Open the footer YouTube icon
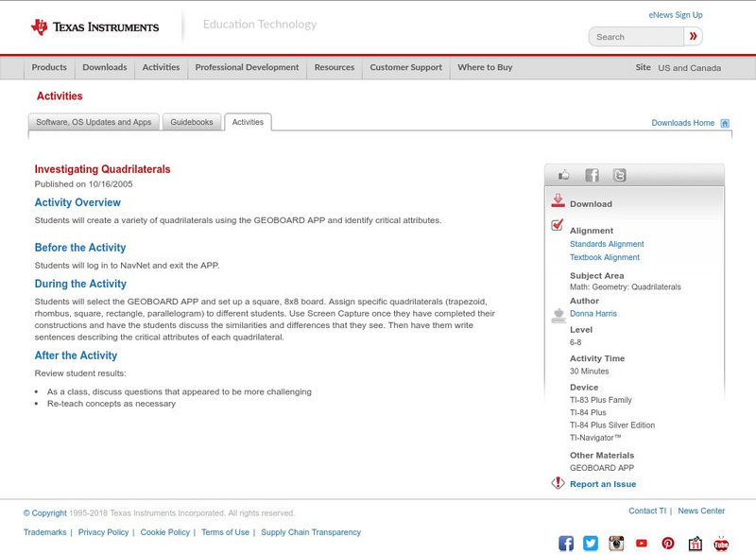 [x=642, y=544]
